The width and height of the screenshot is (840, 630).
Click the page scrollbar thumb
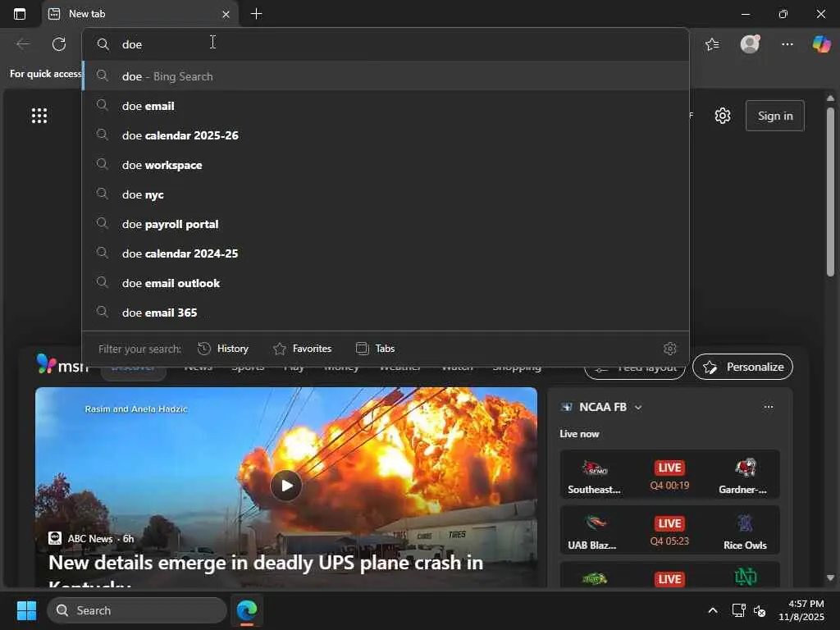830,192
